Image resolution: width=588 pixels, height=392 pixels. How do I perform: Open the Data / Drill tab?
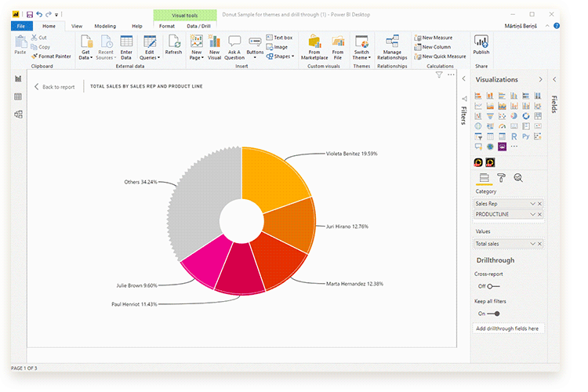tap(199, 26)
